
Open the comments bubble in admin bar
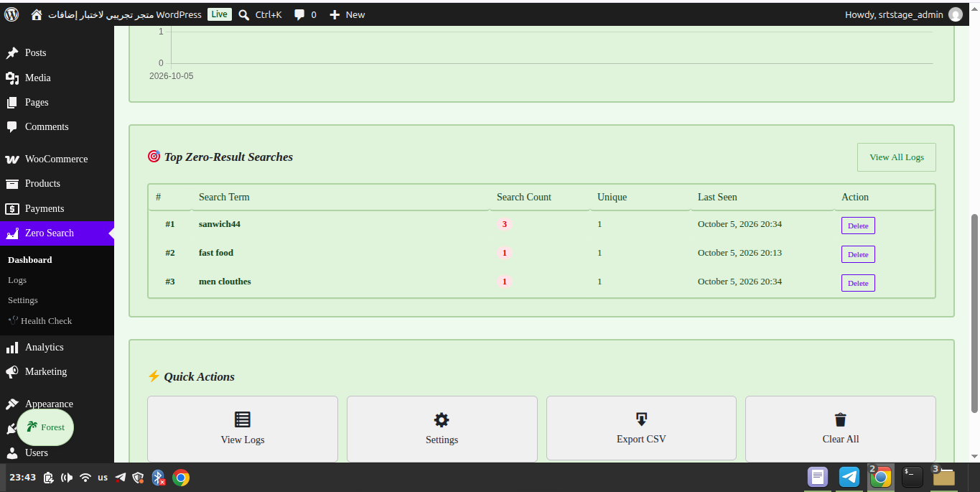[299, 14]
